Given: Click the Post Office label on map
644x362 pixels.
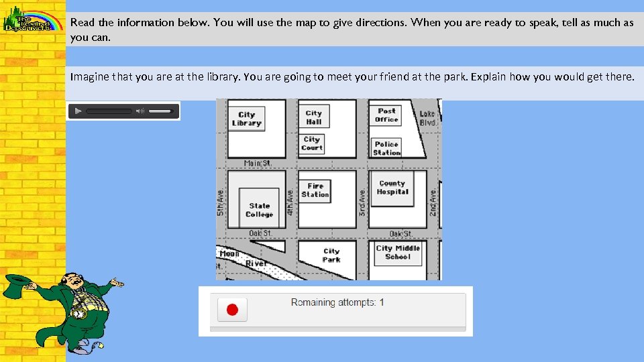Looking at the screenshot, I should click(x=386, y=115).
